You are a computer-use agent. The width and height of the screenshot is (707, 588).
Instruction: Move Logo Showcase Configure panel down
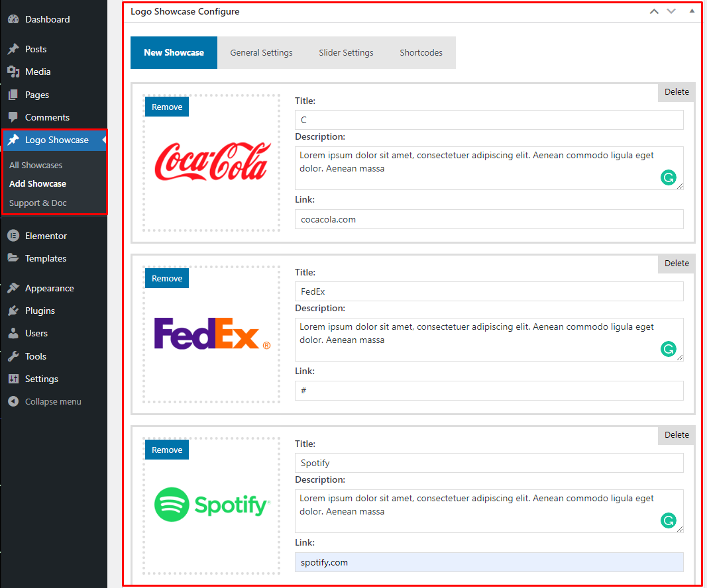pos(671,11)
